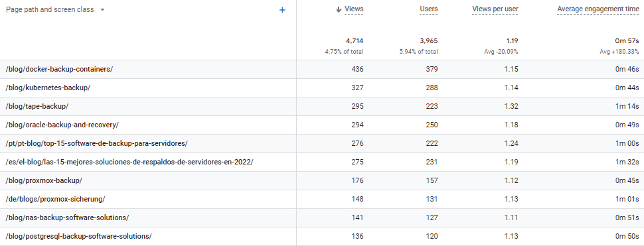Select the /blog/oracle-backup-and-recovery/ page path
Screen dimensions: 644x246
62,125
